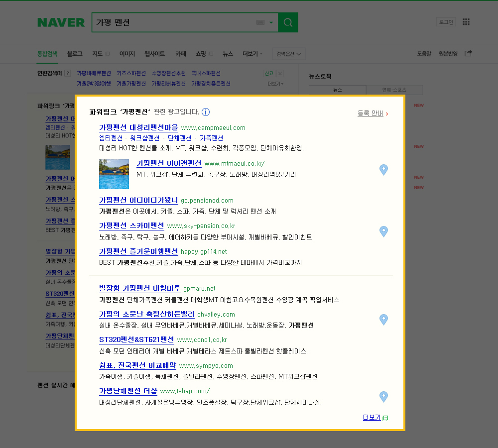Click the 연관검색어 help question icon
Screen dimensions: 498x448
[67, 73]
